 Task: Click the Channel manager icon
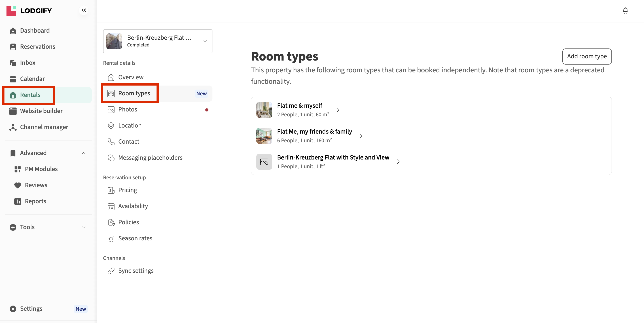[13, 127]
